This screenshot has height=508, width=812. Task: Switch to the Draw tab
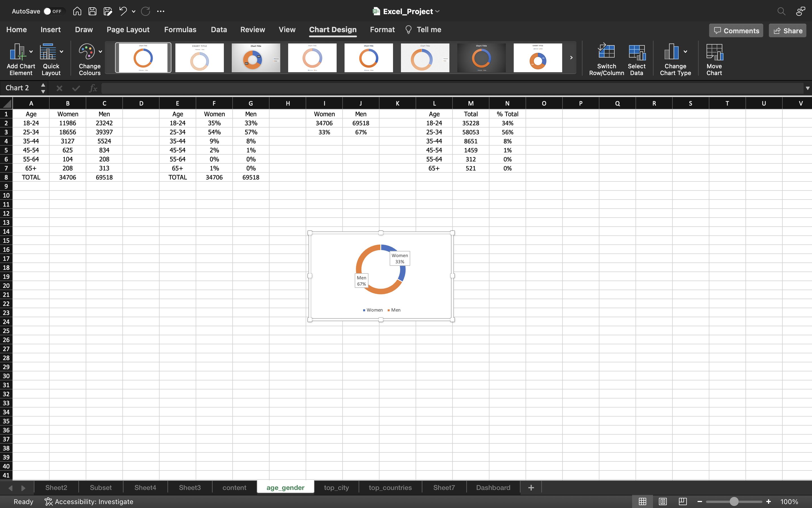[84, 30]
